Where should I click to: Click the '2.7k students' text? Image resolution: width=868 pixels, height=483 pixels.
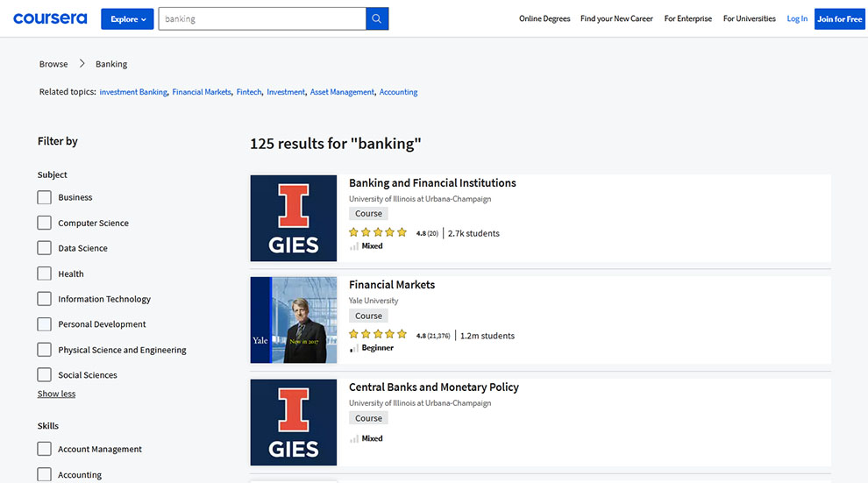473,233
